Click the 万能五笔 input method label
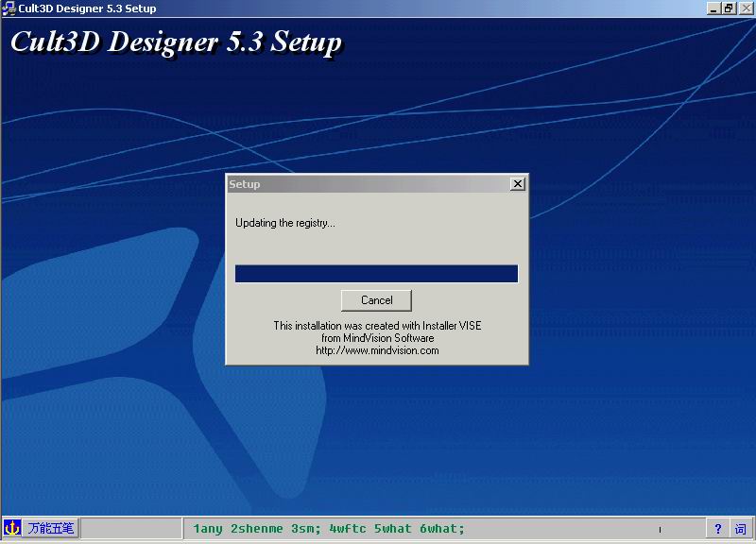Image resolution: width=756 pixels, height=544 pixels. [x=51, y=528]
